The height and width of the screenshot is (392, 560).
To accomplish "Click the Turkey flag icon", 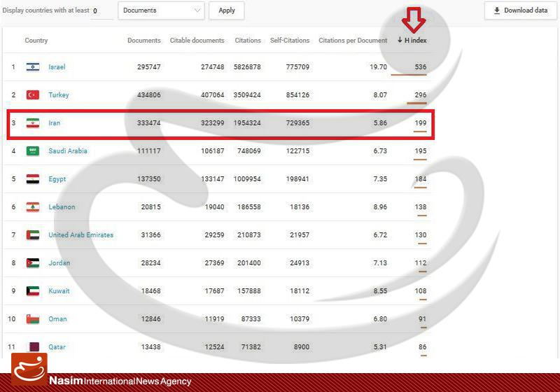I will click(x=33, y=95).
